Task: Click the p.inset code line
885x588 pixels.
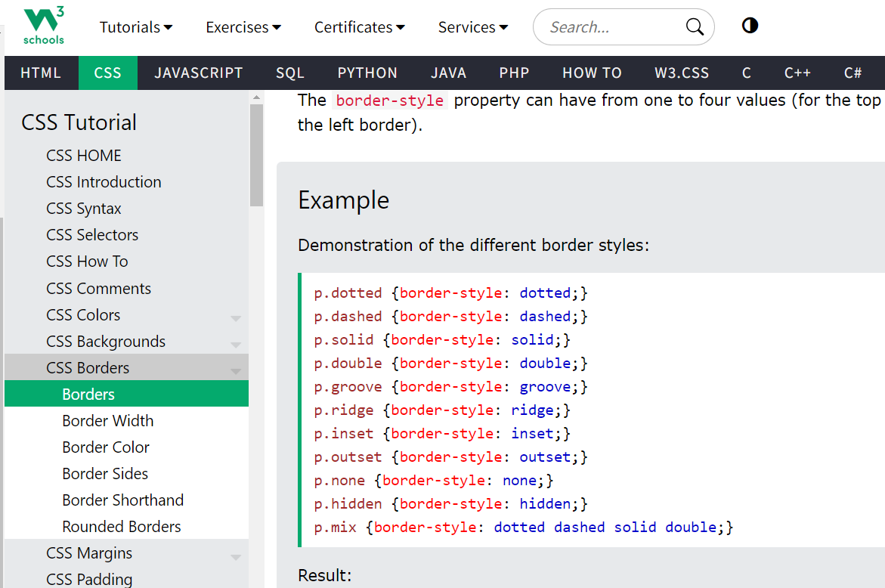Action: click(x=442, y=433)
